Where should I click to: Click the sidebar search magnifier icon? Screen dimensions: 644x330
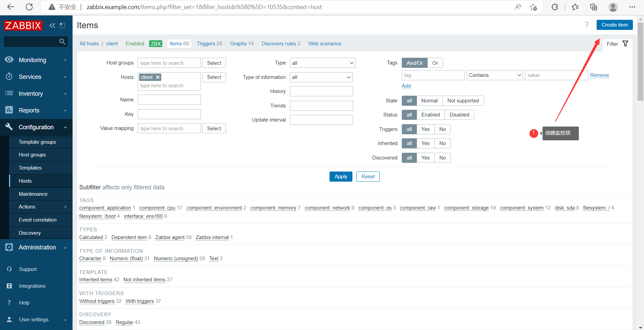pyautogui.click(x=62, y=42)
